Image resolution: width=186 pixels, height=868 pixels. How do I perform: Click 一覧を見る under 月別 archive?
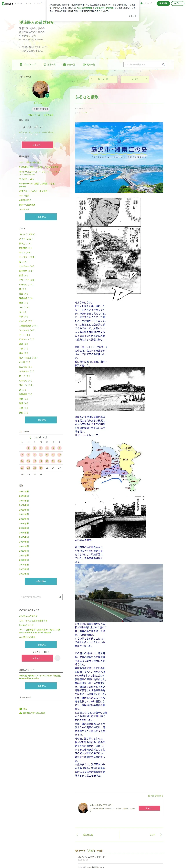41,581
